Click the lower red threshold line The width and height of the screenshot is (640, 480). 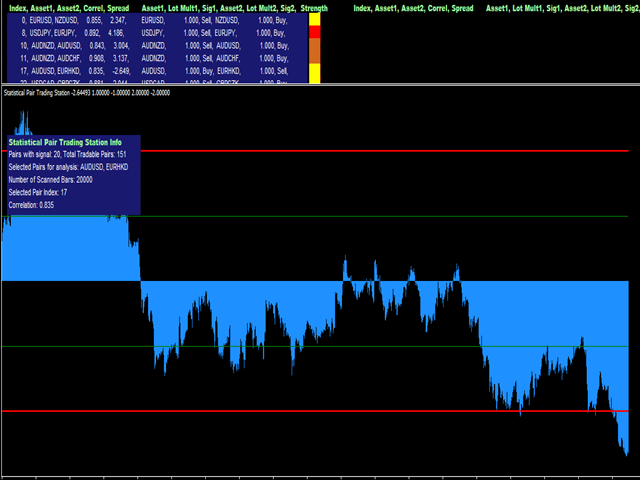pyautogui.click(x=300, y=411)
